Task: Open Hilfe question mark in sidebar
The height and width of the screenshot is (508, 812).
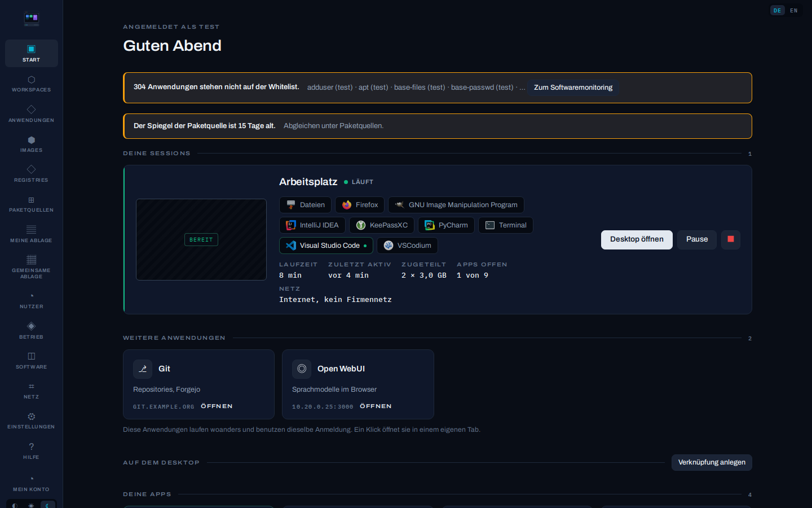Action: (32, 451)
